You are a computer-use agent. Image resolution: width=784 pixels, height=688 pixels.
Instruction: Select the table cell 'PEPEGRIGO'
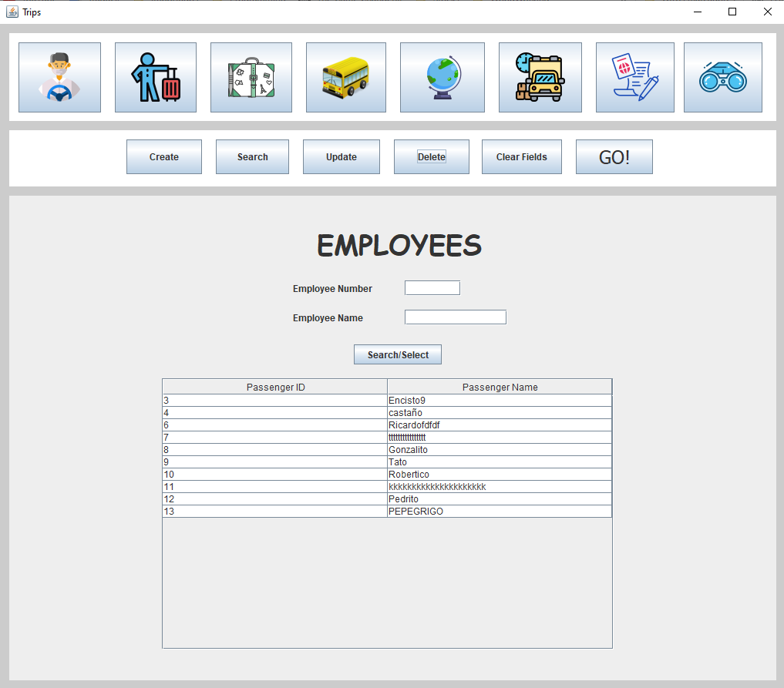[x=500, y=511]
